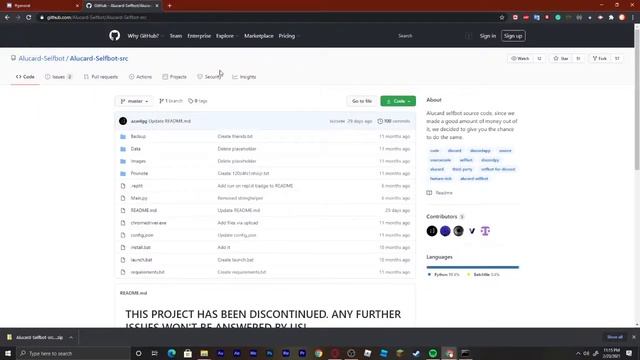Click the Readme link in About section
The image size is (640, 360).
tap(440, 193)
